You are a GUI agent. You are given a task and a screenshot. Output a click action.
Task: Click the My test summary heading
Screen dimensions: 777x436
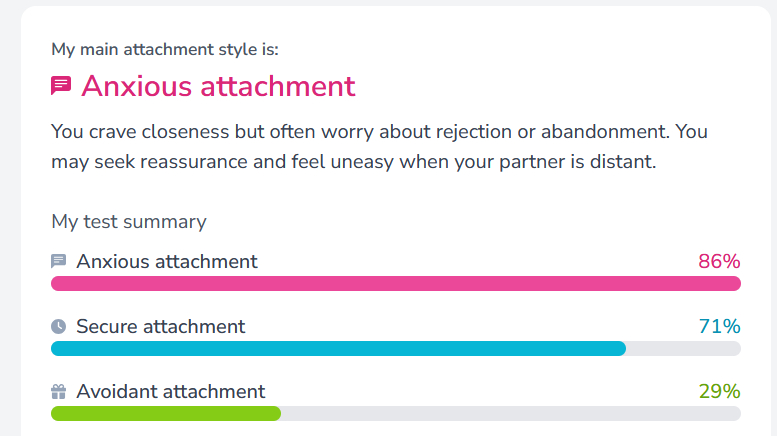coord(129,222)
